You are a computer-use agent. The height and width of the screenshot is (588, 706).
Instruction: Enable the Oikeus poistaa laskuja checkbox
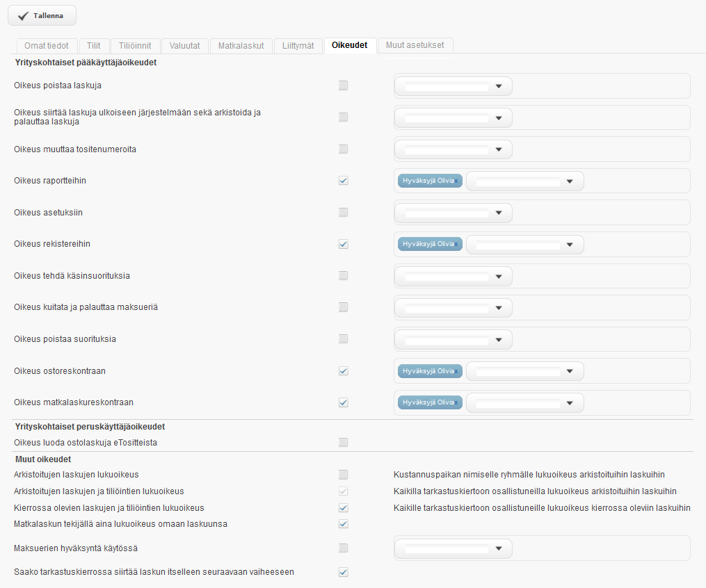(343, 85)
